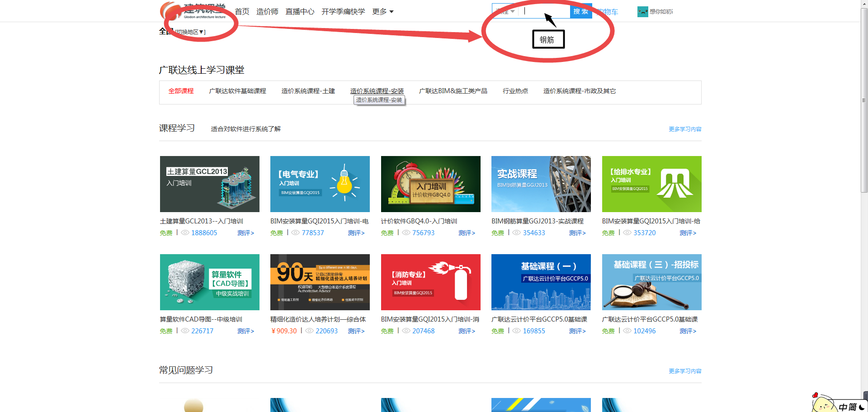Select the 行业热点 tab

(x=515, y=91)
